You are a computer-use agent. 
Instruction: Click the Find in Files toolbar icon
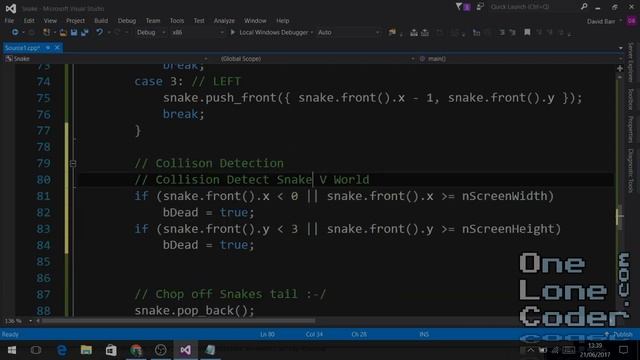392,32
